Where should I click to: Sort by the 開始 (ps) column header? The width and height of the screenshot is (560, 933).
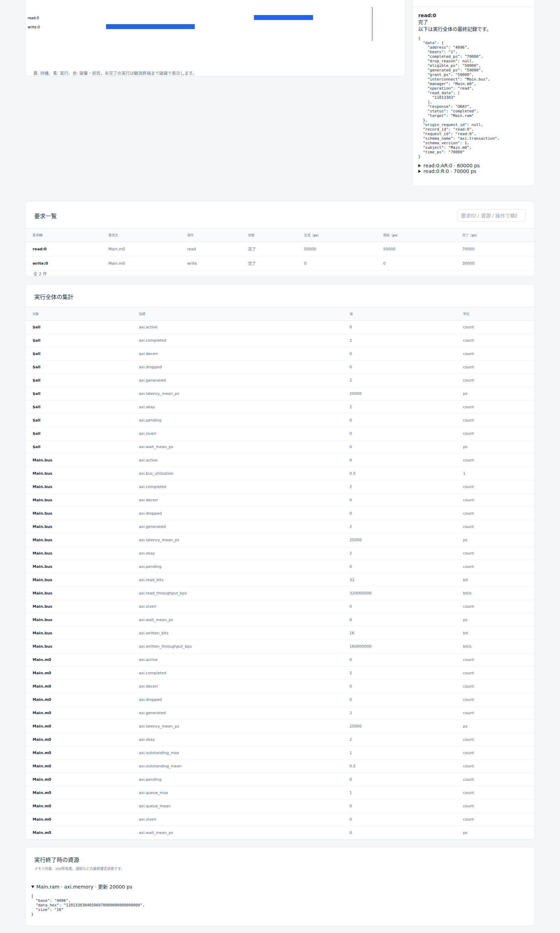391,235
